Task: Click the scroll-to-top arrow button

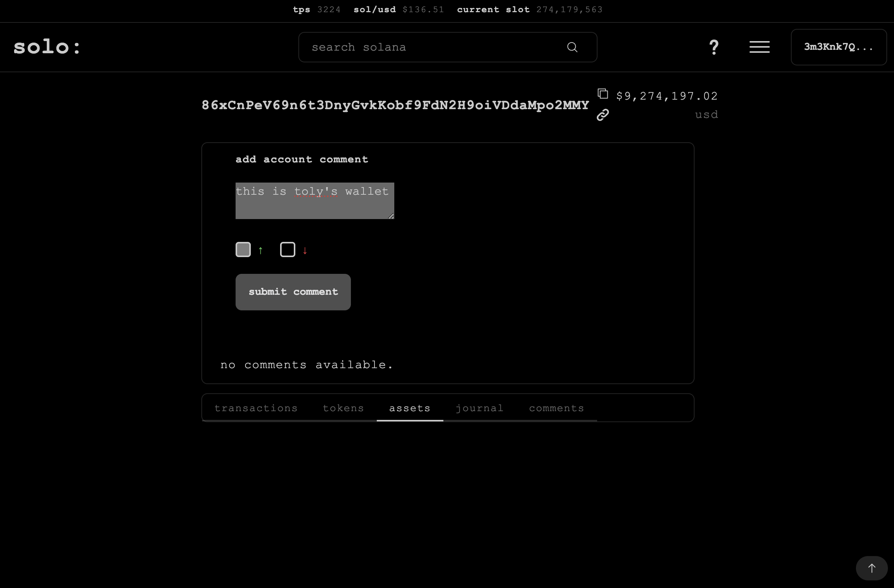Action: pos(872,568)
